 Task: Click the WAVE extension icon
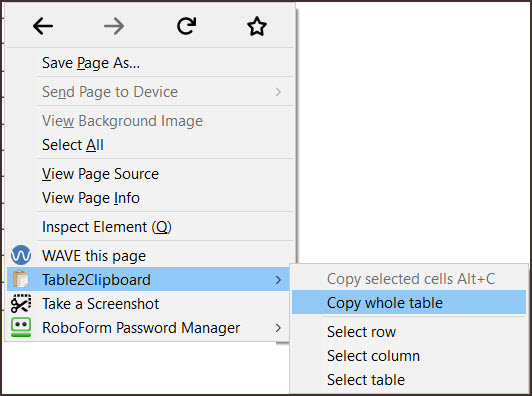tap(21, 255)
